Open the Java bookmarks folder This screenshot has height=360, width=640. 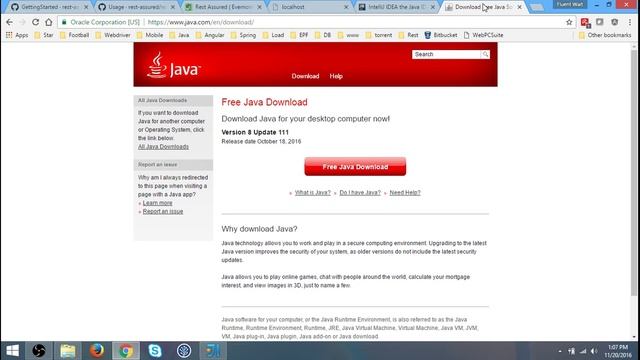(x=179, y=35)
